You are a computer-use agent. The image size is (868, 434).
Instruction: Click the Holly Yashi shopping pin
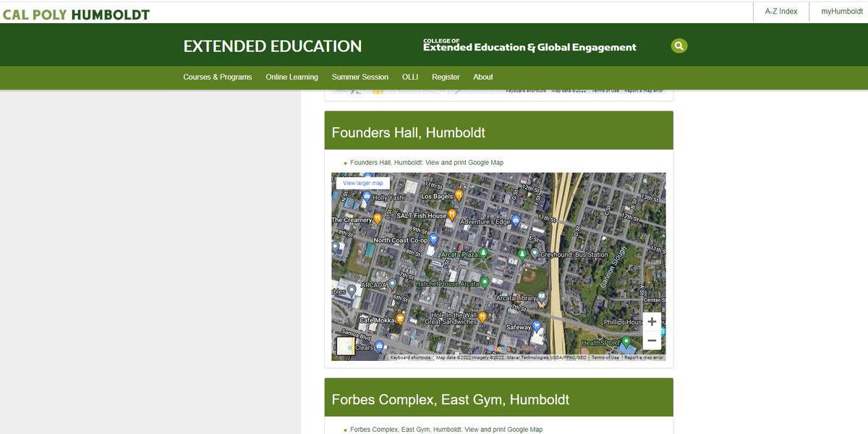tap(367, 196)
